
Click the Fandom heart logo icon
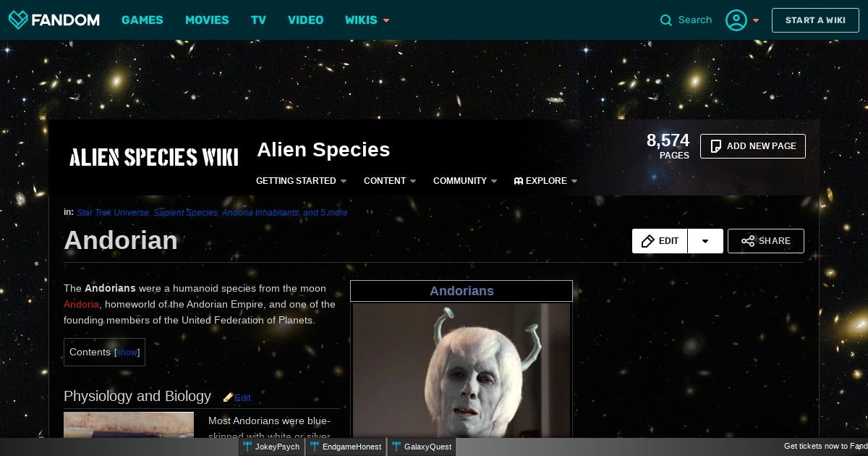19,20
